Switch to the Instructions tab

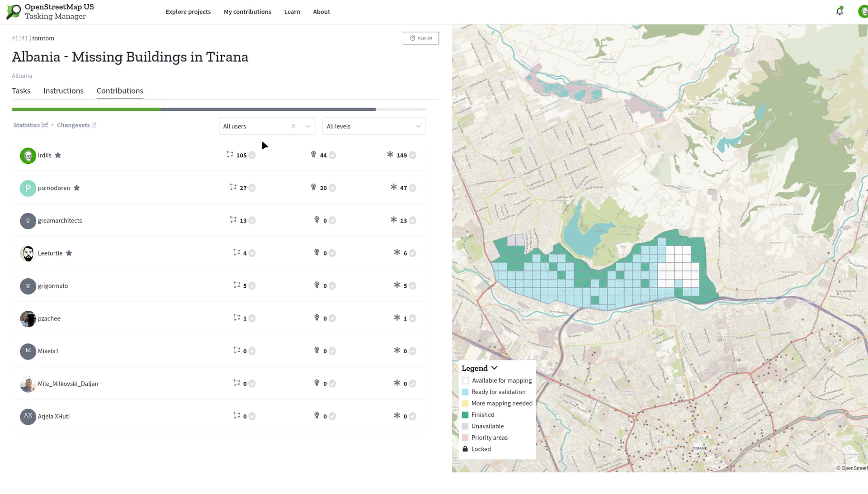coord(63,91)
